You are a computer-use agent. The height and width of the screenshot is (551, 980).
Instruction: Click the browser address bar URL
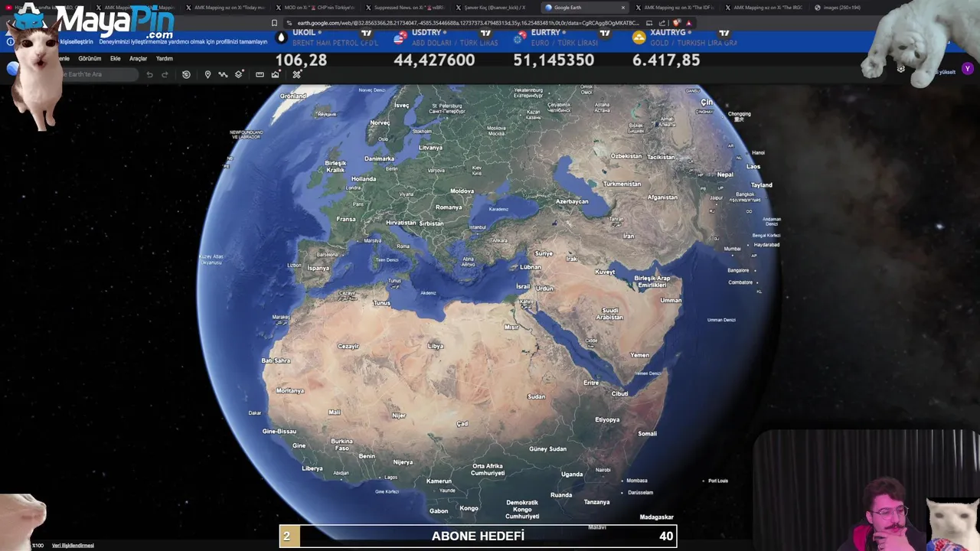point(469,23)
